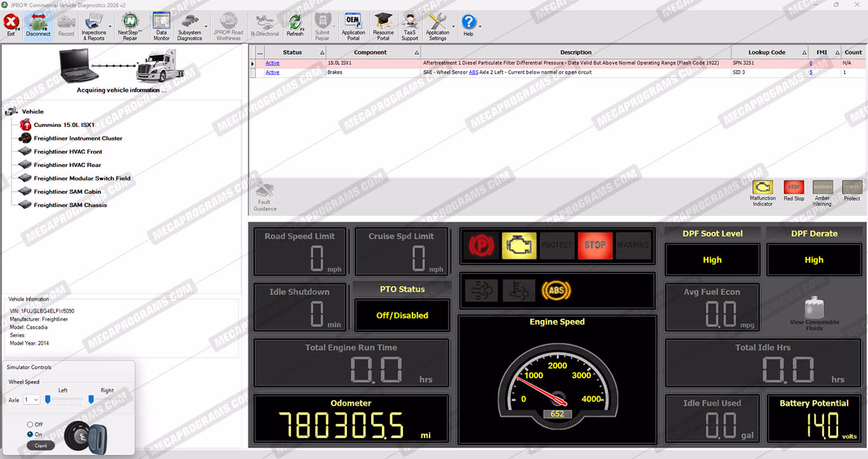Select Cummins 15.0L ISX1 in vehicle tree

[64, 125]
